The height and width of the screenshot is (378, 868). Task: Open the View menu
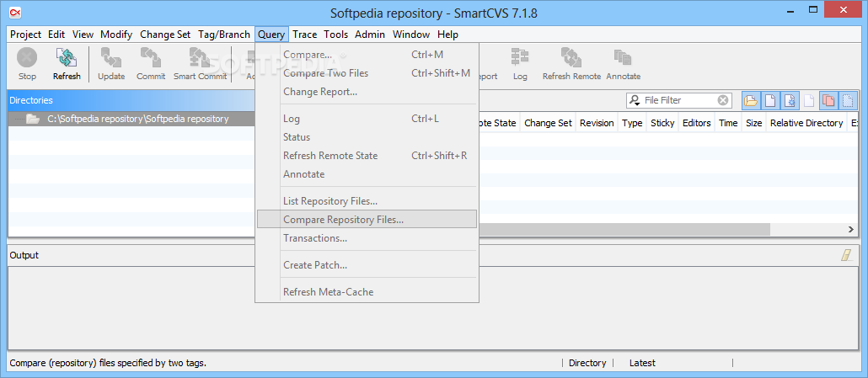tap(83, 35)
